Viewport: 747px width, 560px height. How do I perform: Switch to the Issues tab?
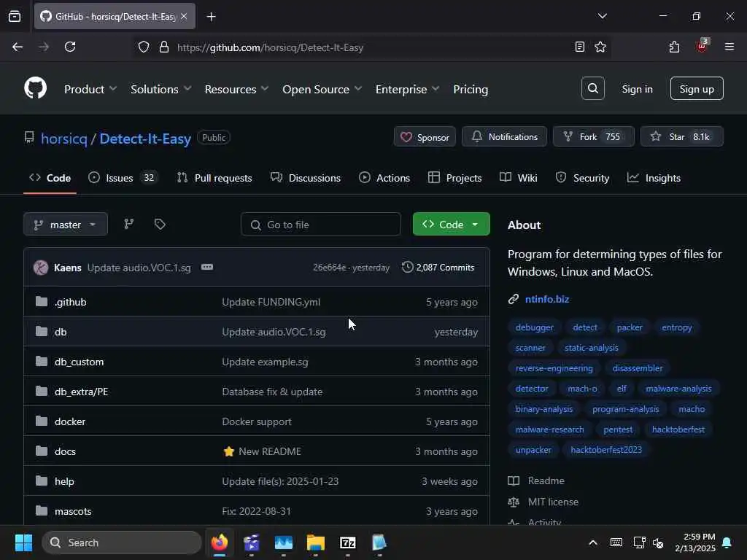(x=123, y=178)
